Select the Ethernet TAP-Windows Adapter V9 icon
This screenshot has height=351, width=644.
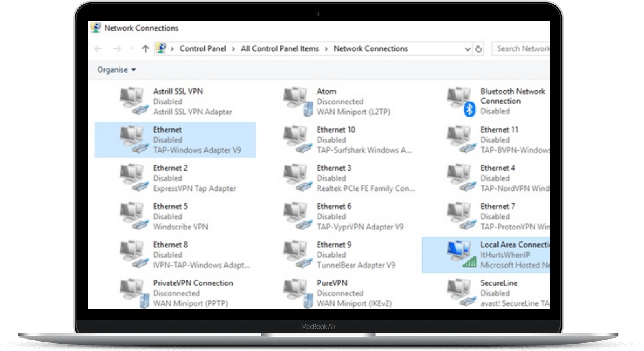[134, 140]
